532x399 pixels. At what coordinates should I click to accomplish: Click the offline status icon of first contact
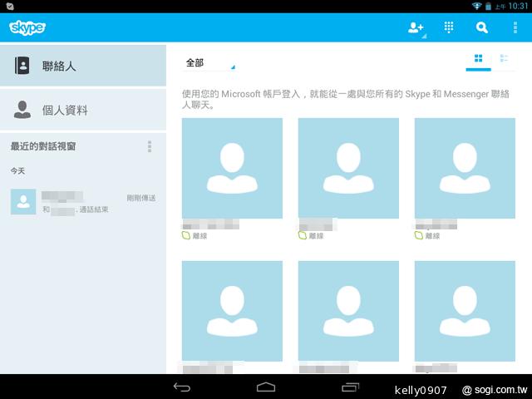tap(186, 235)
